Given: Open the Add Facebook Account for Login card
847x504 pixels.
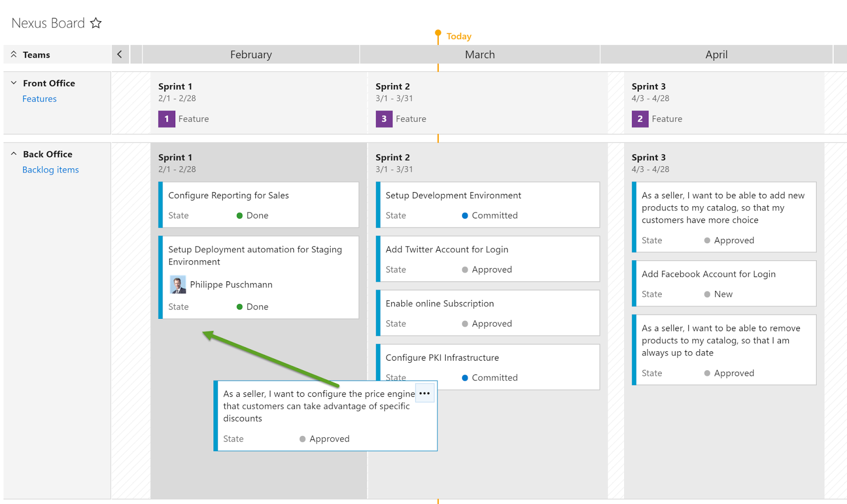Looking at the screenshot, I should coord(724,283).
